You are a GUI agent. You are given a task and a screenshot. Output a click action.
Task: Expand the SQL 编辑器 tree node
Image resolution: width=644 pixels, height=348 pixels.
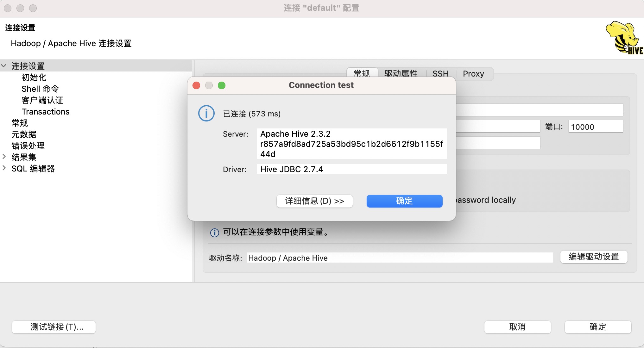click(4, 168)
